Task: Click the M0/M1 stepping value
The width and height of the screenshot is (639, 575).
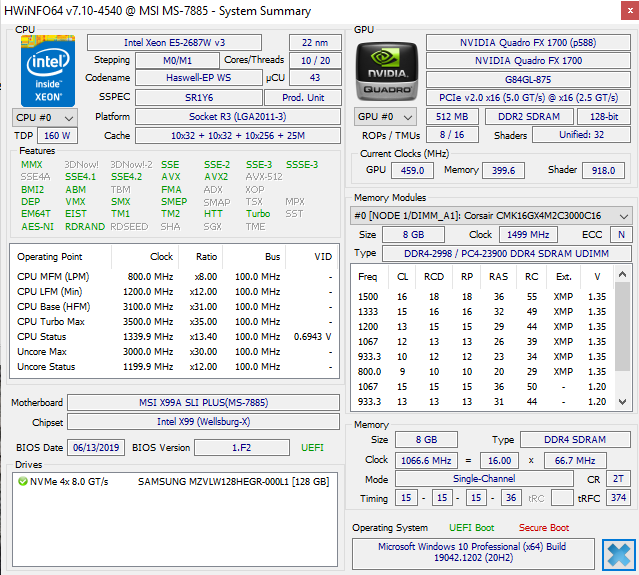Action: (x=177, y=60)
